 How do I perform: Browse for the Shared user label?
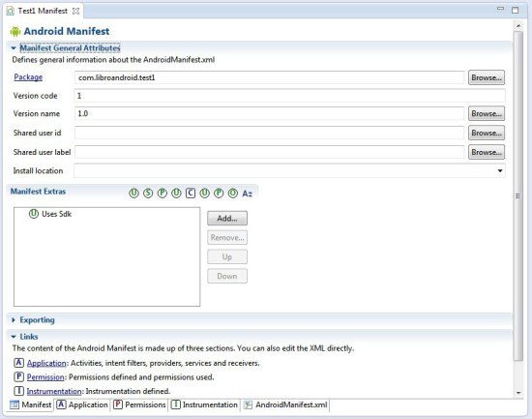click(487, 153)
